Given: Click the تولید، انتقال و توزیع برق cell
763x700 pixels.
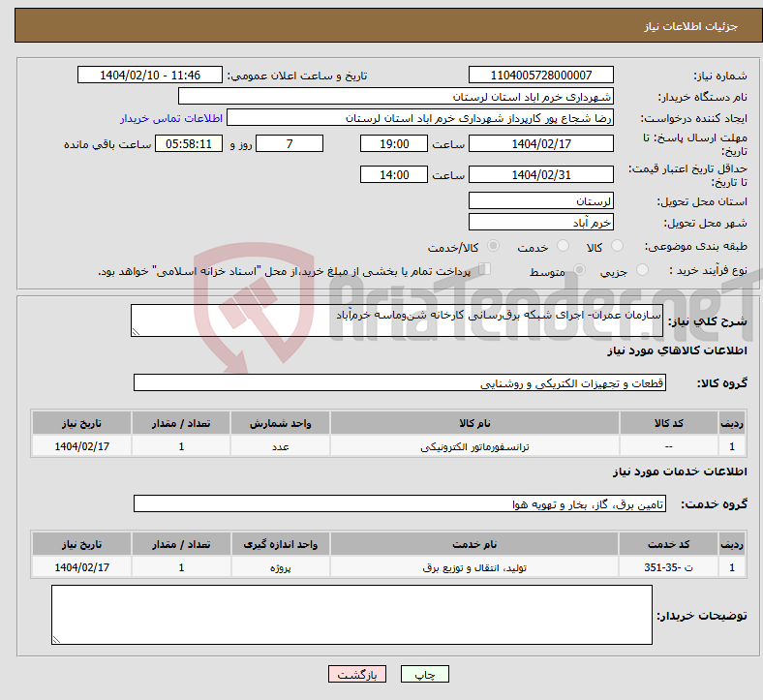Looking at the screenshot, I should pos(474,567).
